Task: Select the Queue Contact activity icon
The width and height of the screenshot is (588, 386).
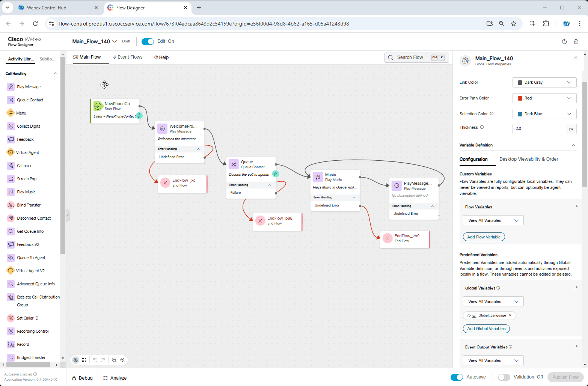Action: point(11,100)
